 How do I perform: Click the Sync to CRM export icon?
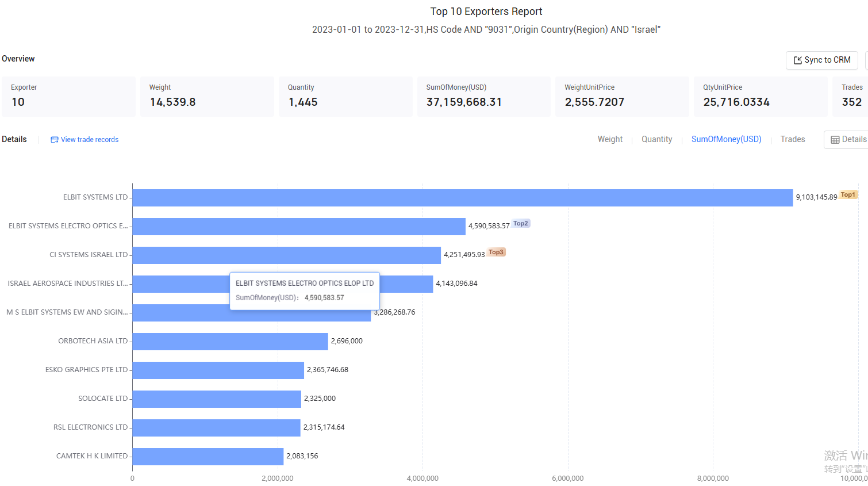pyautogui.click(x=798, y=60)
